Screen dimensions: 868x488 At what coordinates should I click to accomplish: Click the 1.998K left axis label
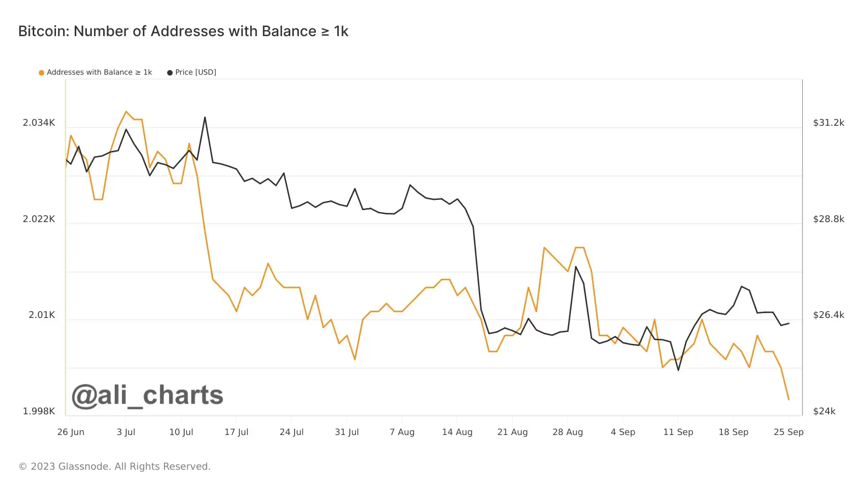(39, 411)
